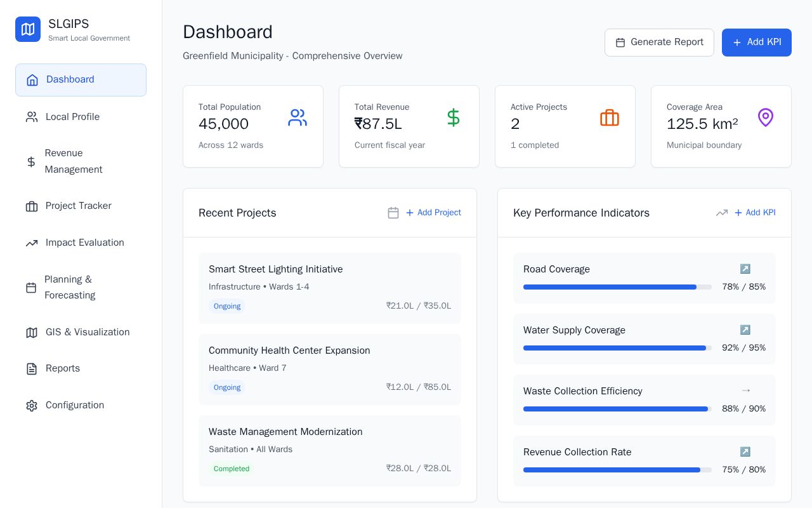Click the blue Add KPI header button
Screen dimensions: 812x508
click(x=757, y=43)
